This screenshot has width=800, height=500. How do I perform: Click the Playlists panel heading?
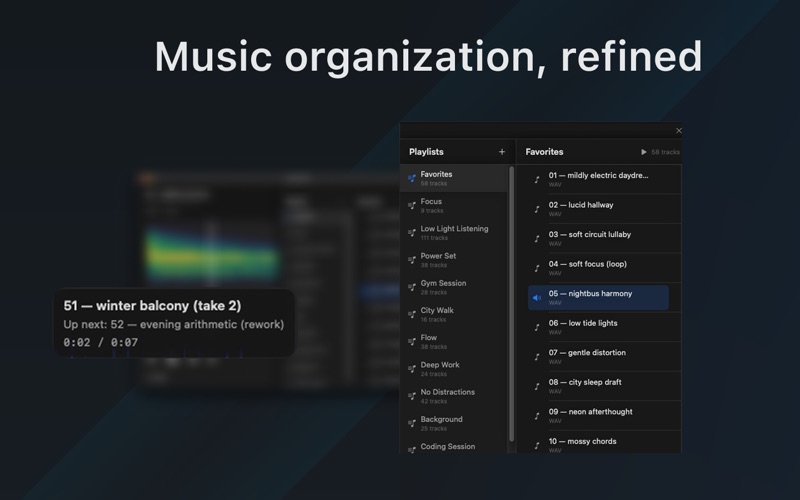[426, 152]
